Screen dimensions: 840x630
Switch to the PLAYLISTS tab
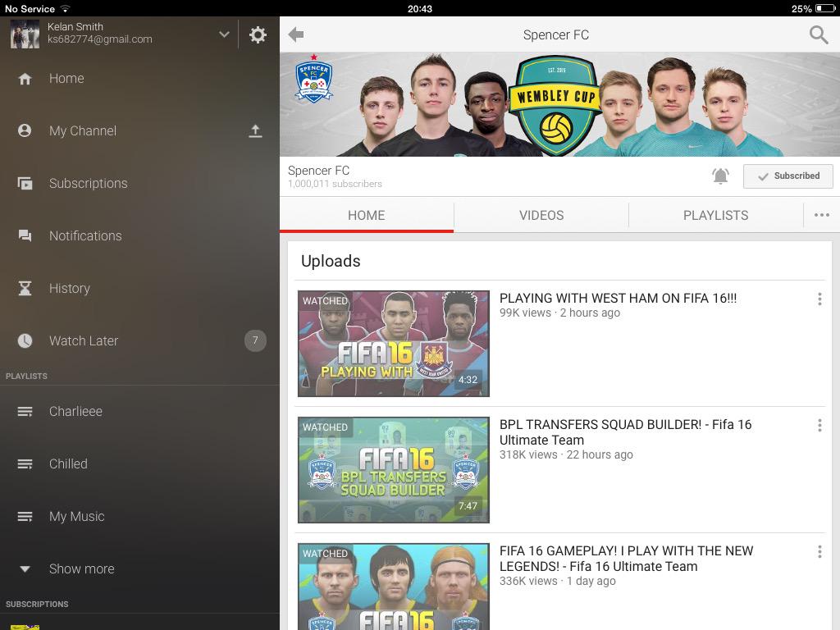tap(715, 216)
